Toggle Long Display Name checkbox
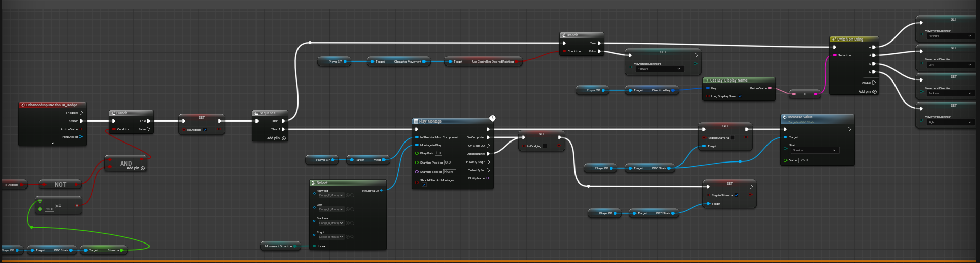Image resolution: width=980 pixels, height=263 pixels. 740,96
